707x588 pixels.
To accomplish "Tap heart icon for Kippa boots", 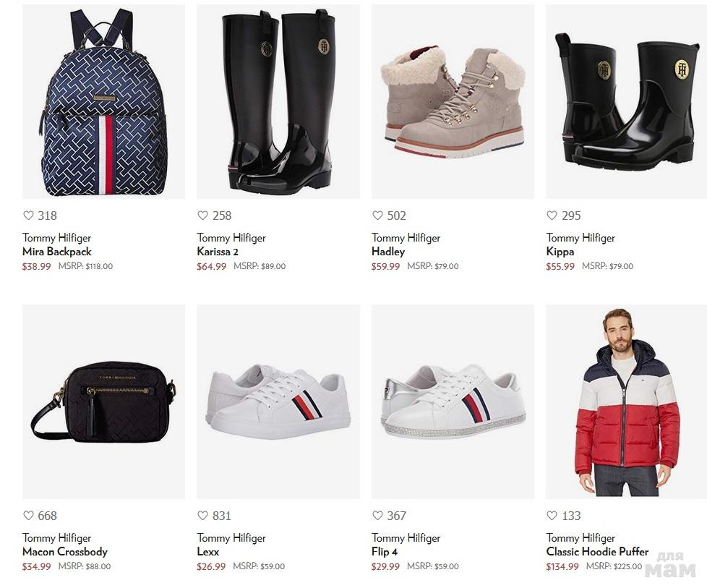I will tap(552, 216).
